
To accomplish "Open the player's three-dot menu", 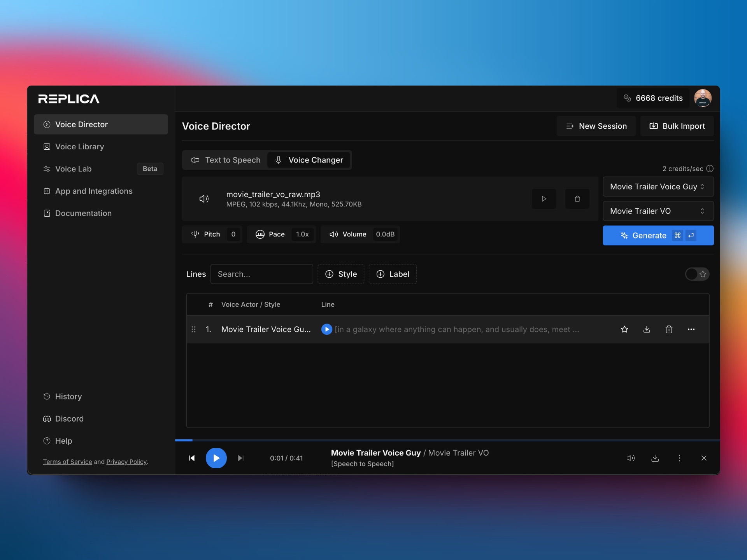I will [x=679, y=458].
